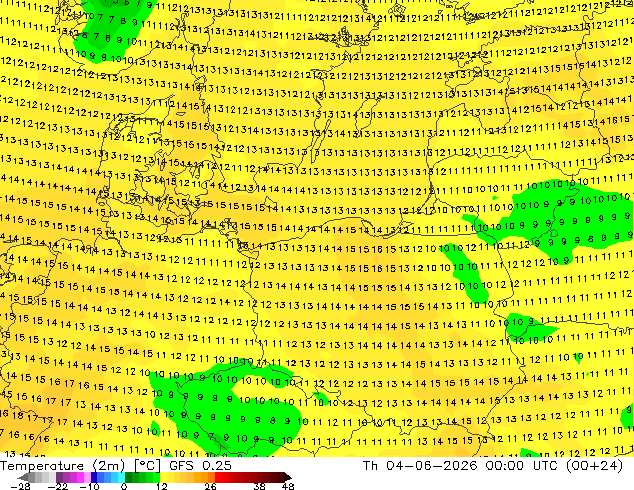Click the blue section of the color legend
Screen dimensions: 634x490
click(108, 477)
